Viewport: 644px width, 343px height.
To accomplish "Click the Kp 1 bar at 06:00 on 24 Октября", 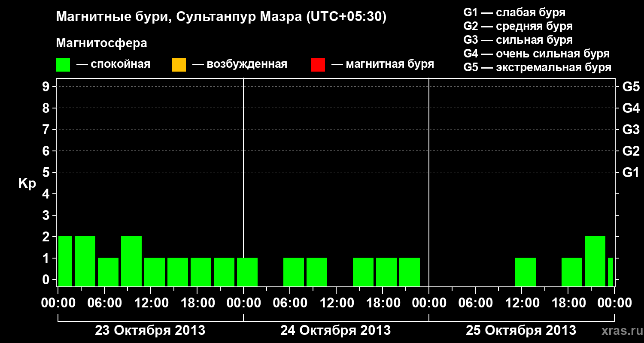I will (294, 272).
